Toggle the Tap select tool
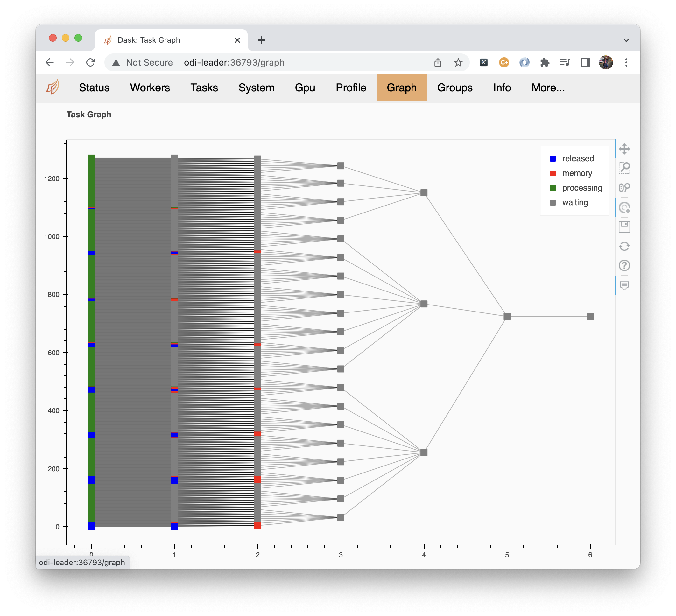676x616 pixels. point(624,207)
